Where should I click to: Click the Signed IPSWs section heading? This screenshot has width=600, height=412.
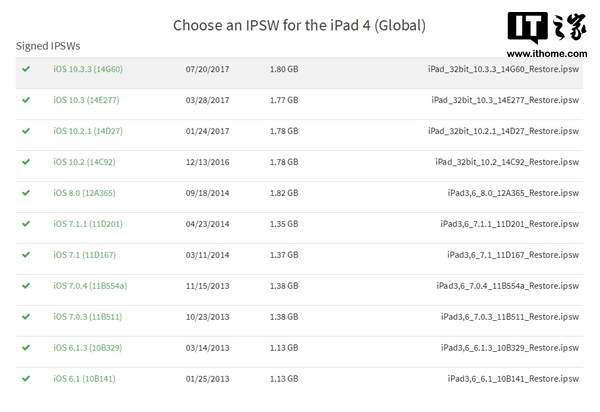[48, 46]
